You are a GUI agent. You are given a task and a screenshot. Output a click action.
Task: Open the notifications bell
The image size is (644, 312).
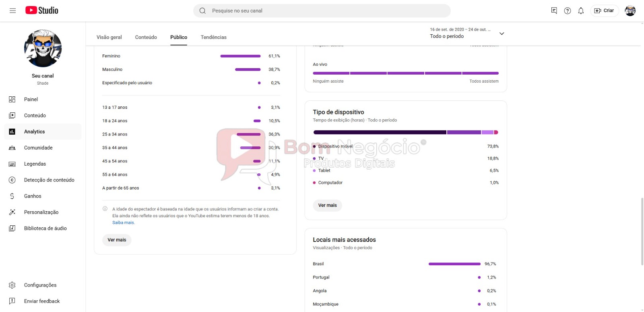pos(580,11)
